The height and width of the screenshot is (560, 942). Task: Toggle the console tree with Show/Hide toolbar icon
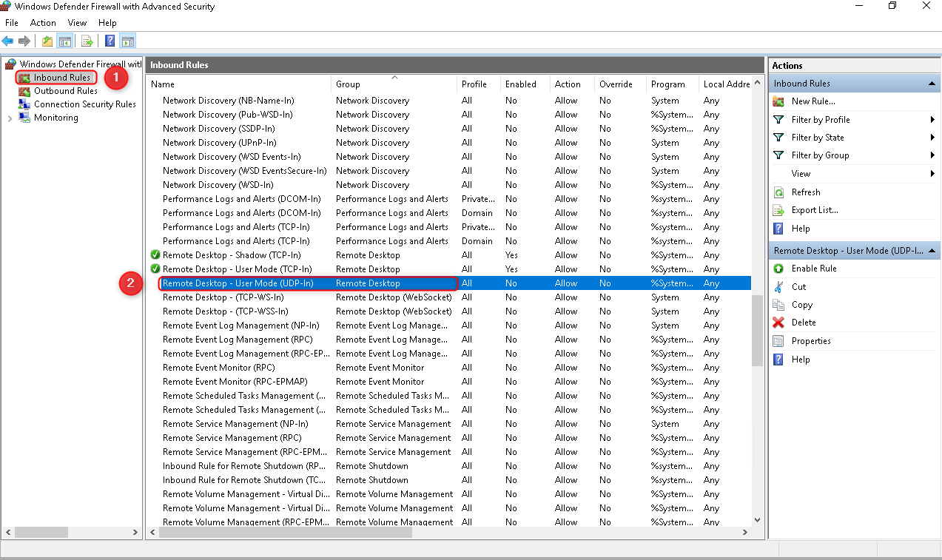coord(65,41)
